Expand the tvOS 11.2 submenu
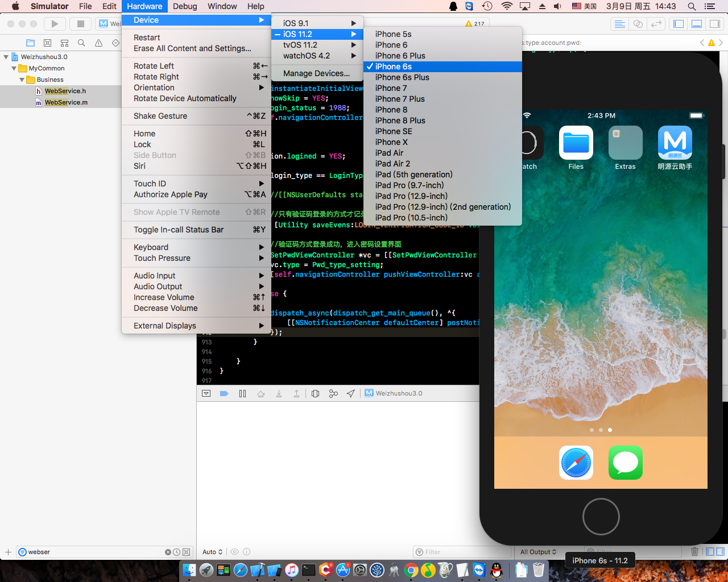 317,45
